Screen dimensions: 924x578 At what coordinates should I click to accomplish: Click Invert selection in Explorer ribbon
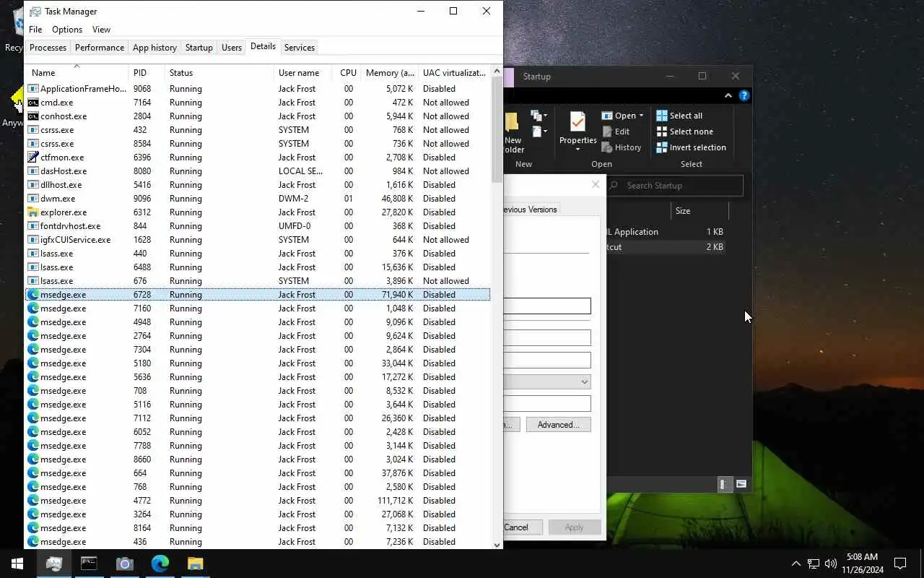pos(691,147)
